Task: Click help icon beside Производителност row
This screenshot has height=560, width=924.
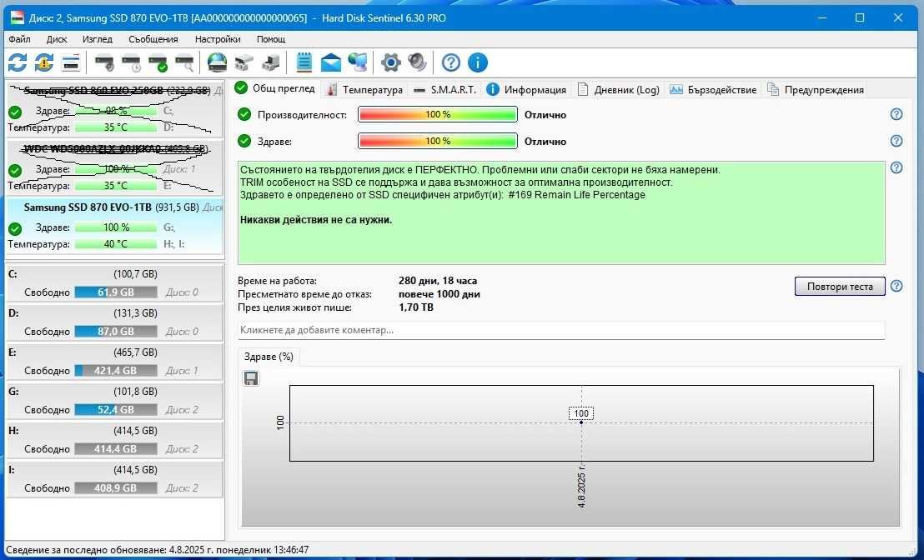Action: 896,114
